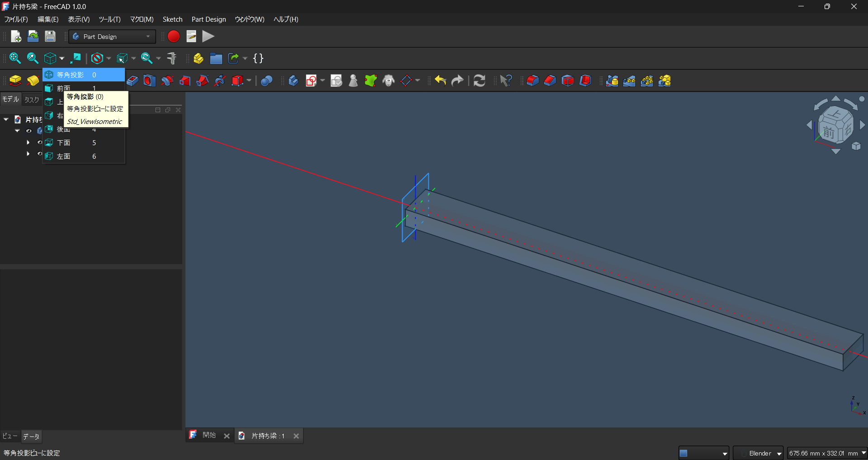Open the 表示(V) menu
The width and height of the screenshot is (868, 460).
pyautogui.click(x=79, y=19)
